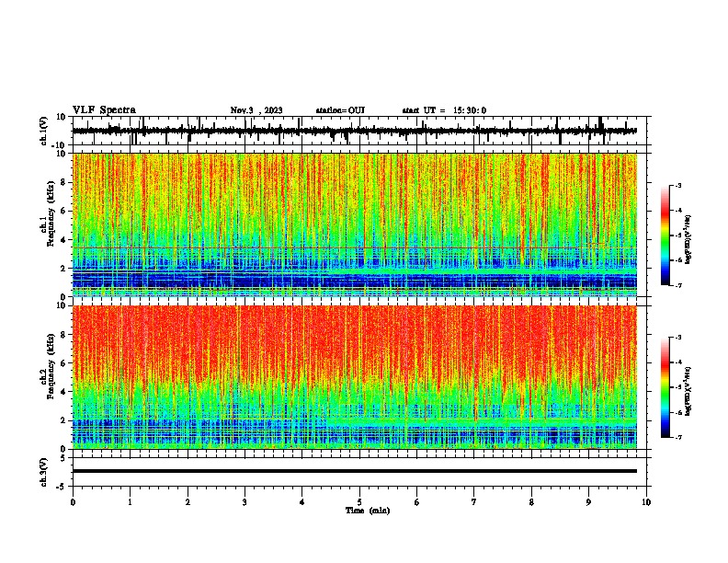Click the "-3" label atop ch.1 colorbar
728x563 pixels.
pos(678,185)
